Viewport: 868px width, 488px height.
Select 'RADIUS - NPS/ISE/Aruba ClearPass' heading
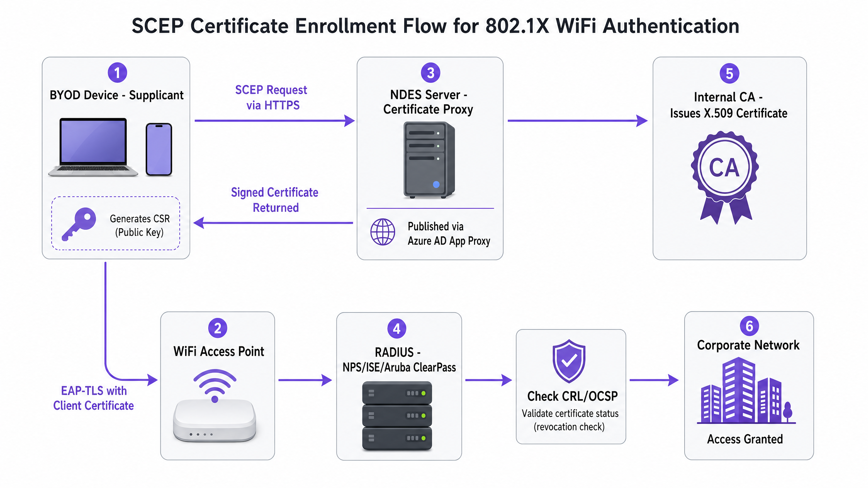coord(399,360)
